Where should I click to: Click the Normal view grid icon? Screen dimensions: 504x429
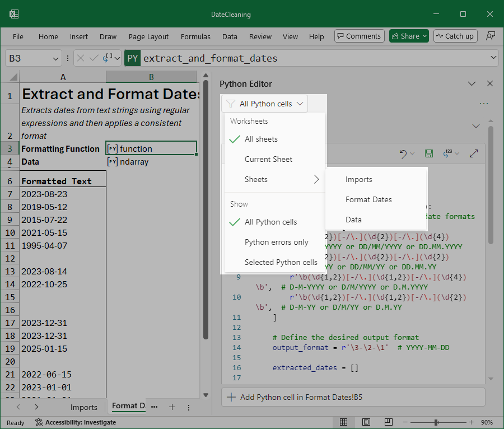coord(344,422)
